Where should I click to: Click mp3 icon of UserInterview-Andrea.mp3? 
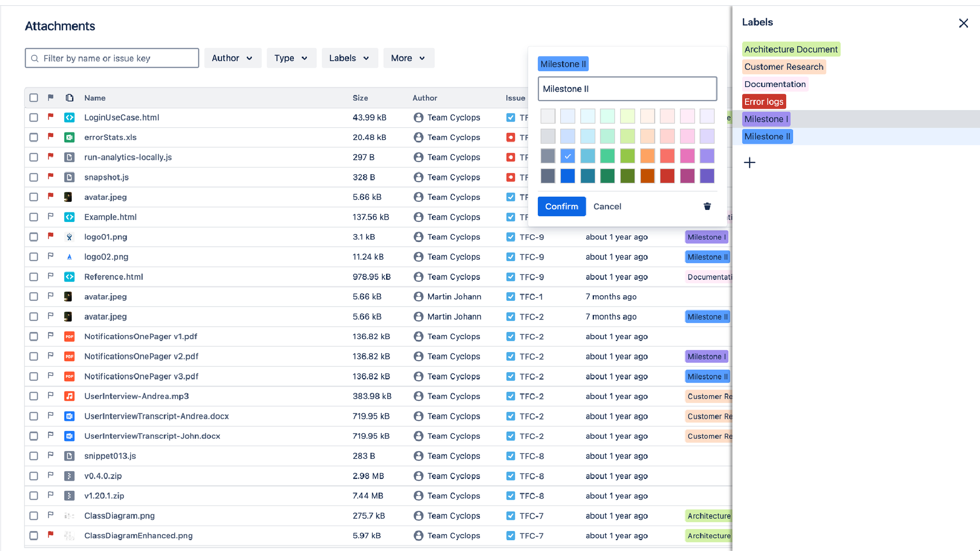point(69,396)
